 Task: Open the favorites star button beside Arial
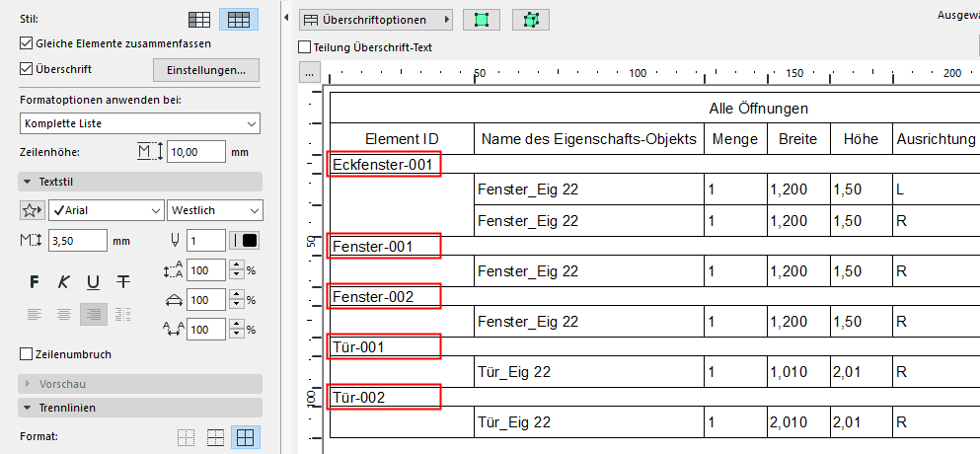point(32,211)
